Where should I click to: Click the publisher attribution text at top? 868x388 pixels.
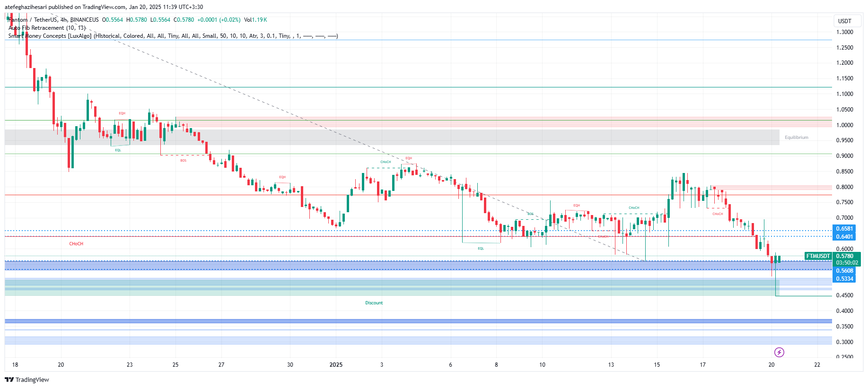104,7
